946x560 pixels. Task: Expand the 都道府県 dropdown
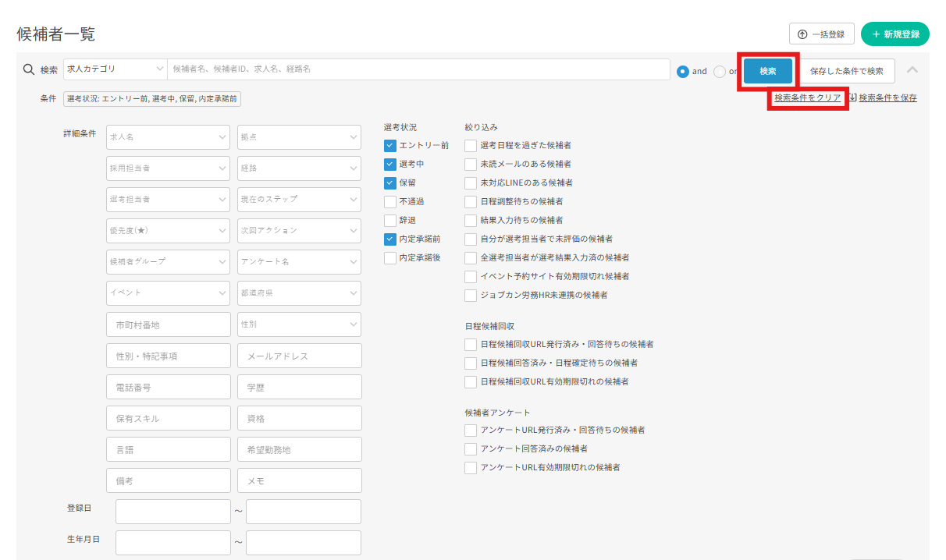(299, 293)
